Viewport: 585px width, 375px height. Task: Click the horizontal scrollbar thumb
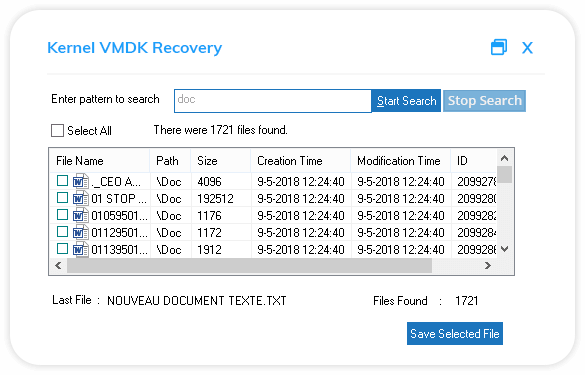tap(249, 265)
